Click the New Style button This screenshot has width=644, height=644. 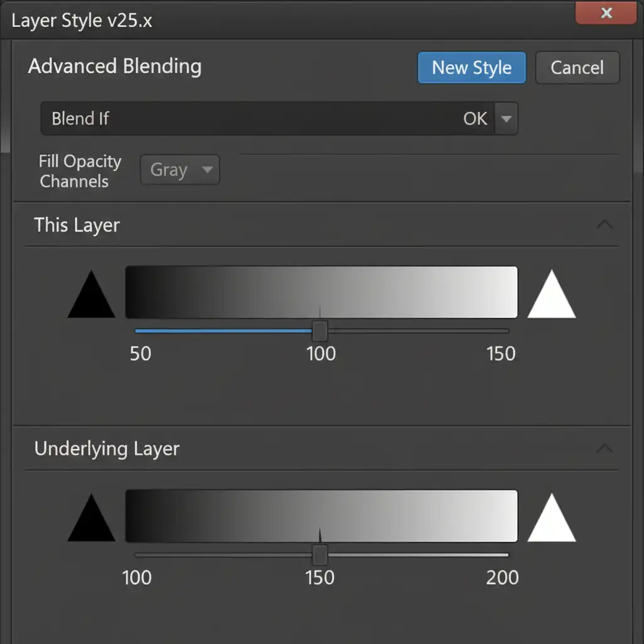472,68
